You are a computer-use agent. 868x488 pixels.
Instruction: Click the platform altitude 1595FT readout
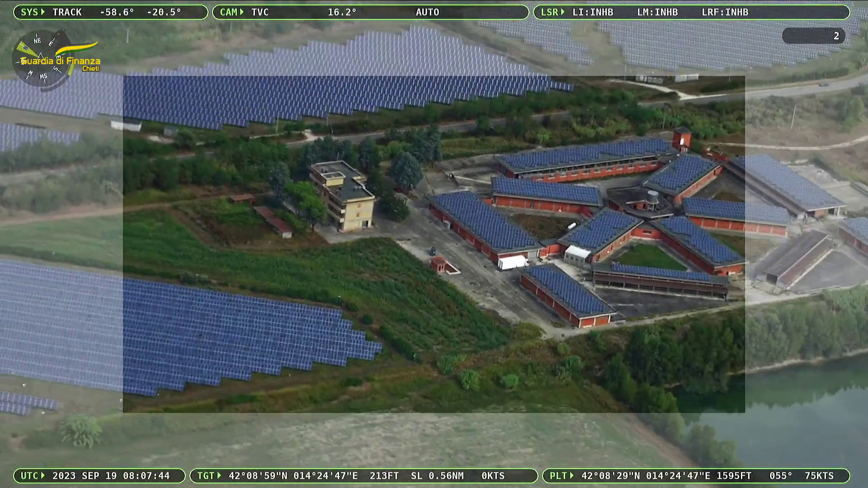[734, 476]
